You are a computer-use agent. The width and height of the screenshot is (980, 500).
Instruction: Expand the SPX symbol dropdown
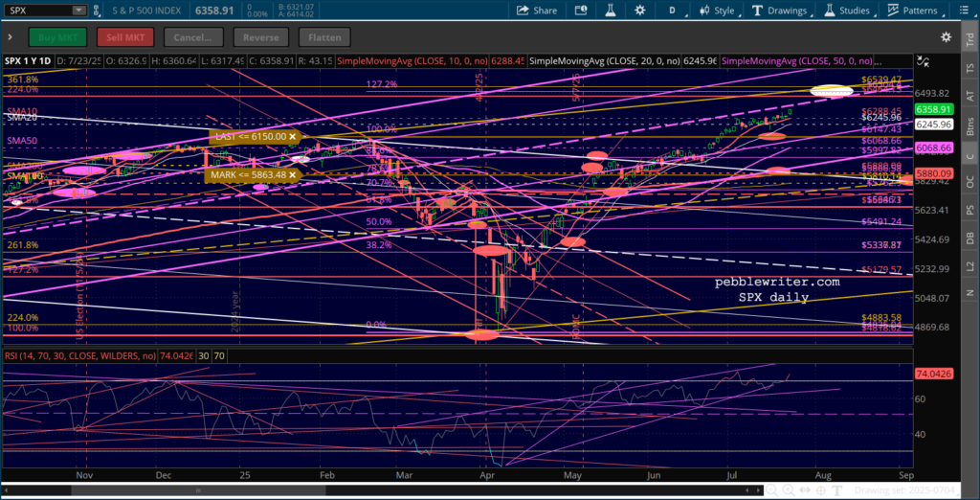76,11
